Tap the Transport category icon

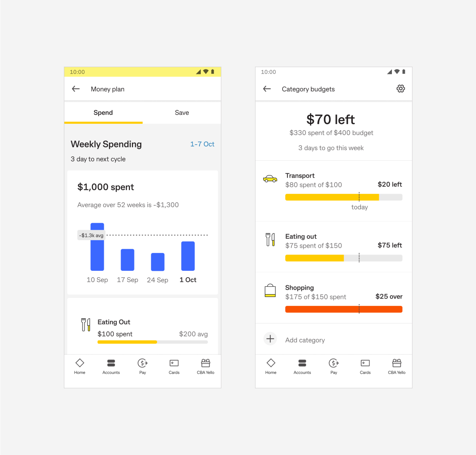tap(270, 179)
